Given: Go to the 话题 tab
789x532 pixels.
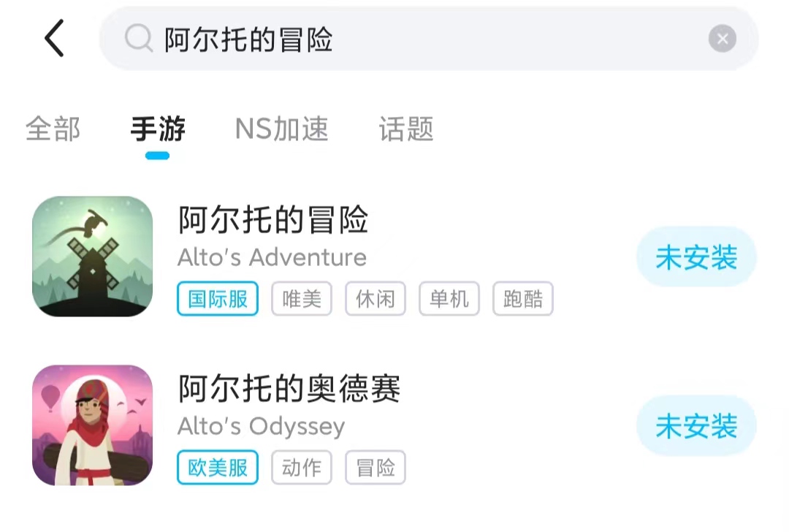Looking at the screenshot, I should click(406, 129).
